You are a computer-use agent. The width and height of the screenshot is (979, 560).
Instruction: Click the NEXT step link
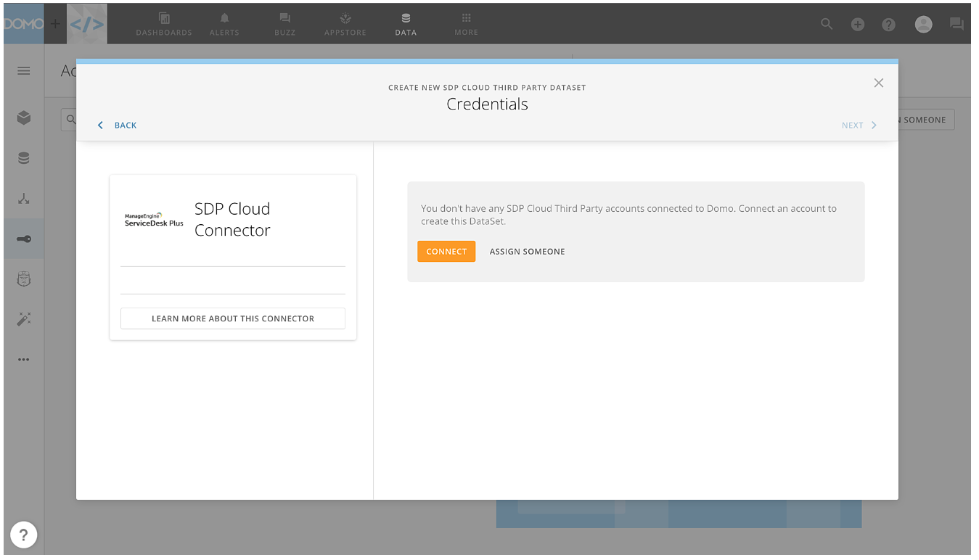859,125
